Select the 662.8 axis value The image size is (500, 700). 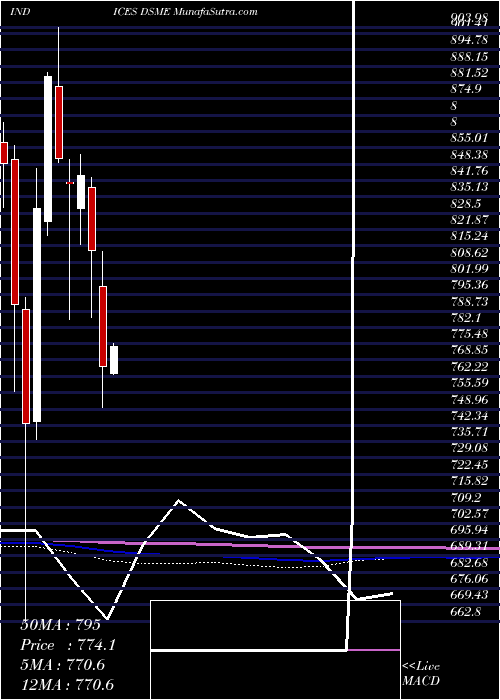(466, 611)
